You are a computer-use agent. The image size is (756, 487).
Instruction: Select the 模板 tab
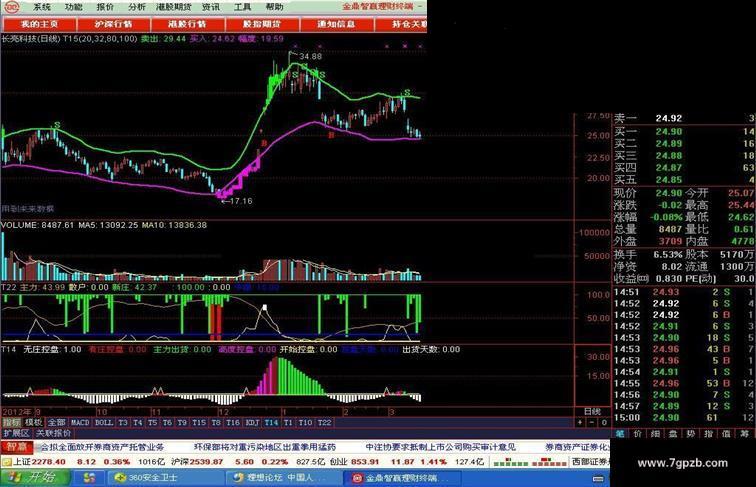click(33, 422)
